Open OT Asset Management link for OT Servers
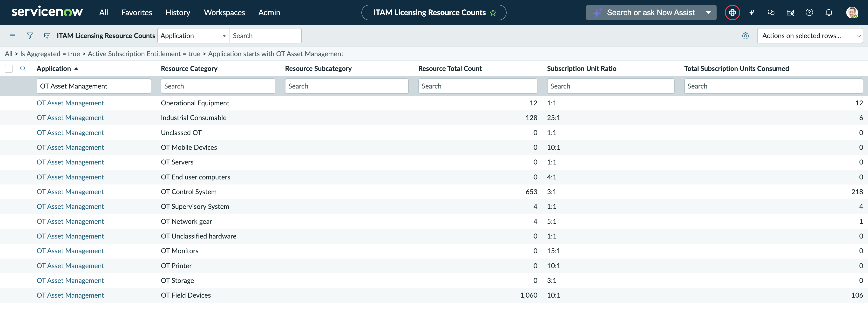The image size is (868, 314). (x=70, y=162)
